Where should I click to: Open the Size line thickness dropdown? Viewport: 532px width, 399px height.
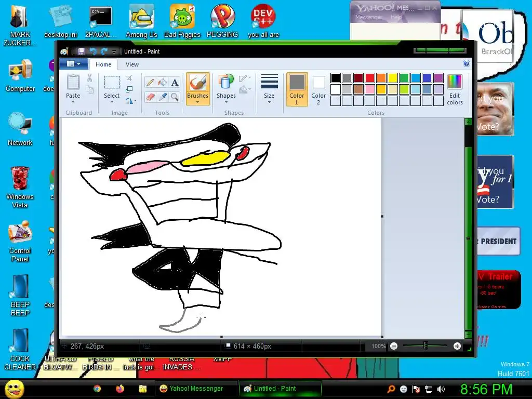[269, 89]
